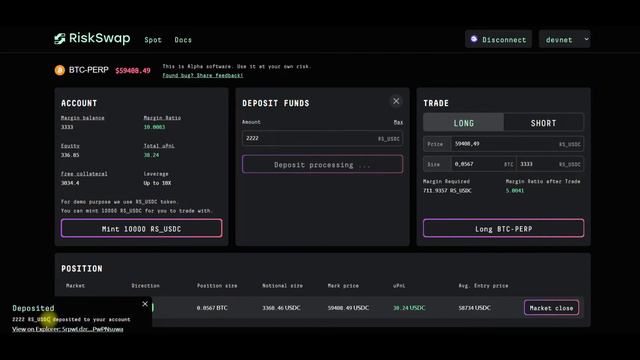Image resolution: width=640 pixels, height=360 pixels.
Task: Click the 38.24 USDC uPnL cell
Action: click(409, 308)
